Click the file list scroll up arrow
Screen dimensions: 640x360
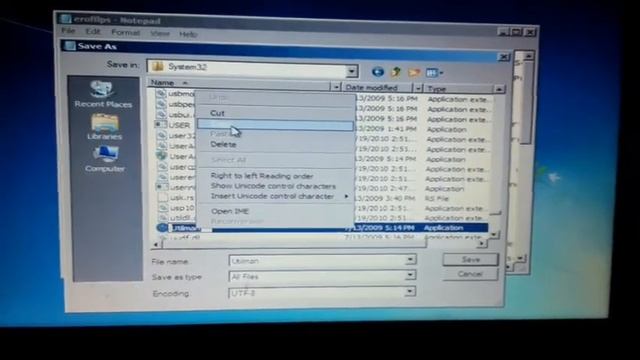tap(499, 89)
